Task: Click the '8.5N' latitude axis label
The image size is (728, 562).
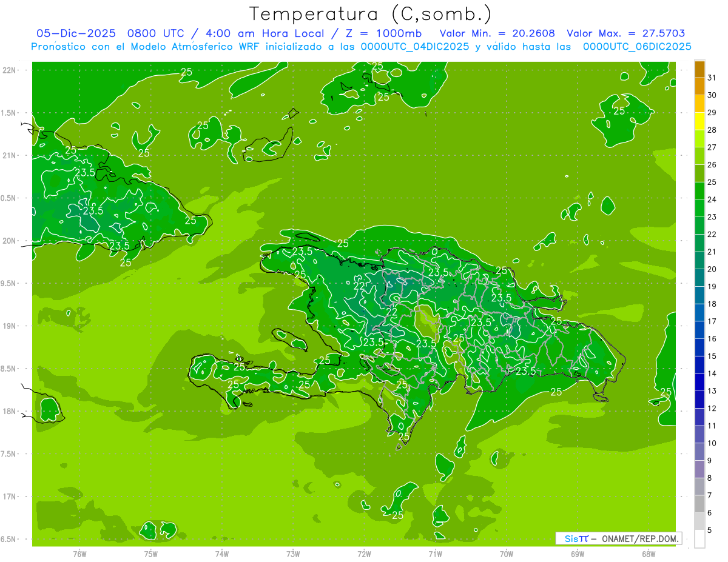Action: coord(8,369)
